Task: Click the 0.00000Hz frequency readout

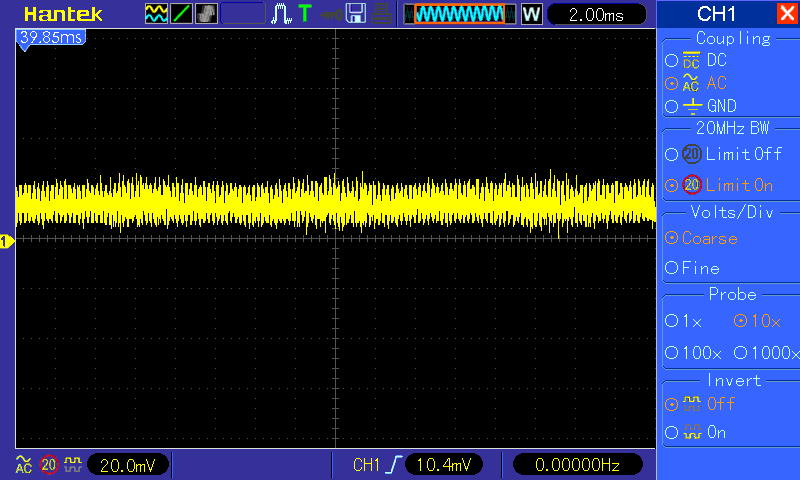Action: [578, 465]
